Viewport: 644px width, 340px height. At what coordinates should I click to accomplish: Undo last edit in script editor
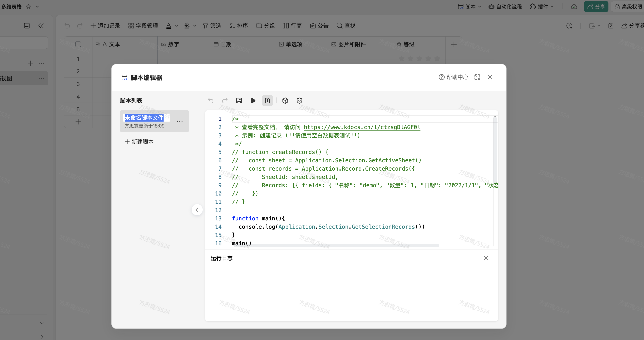point(211,101)
